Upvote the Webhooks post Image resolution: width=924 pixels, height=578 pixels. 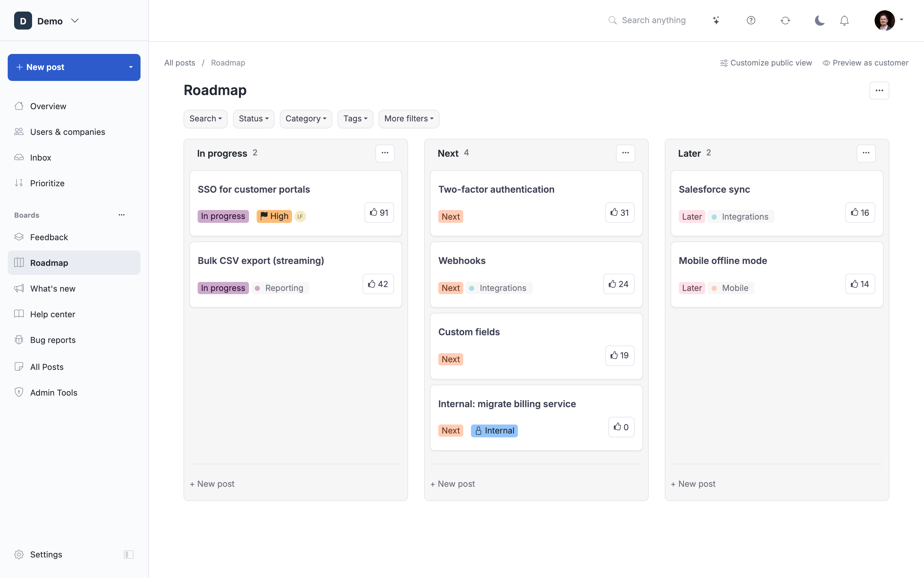[x=619, y=284]
